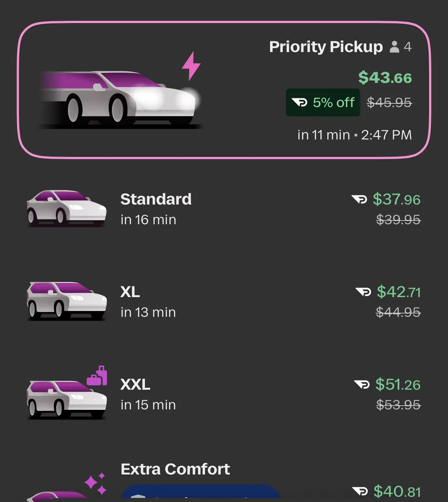Tap the sparkle icon beside Extra Comfort

pos(95,484)
